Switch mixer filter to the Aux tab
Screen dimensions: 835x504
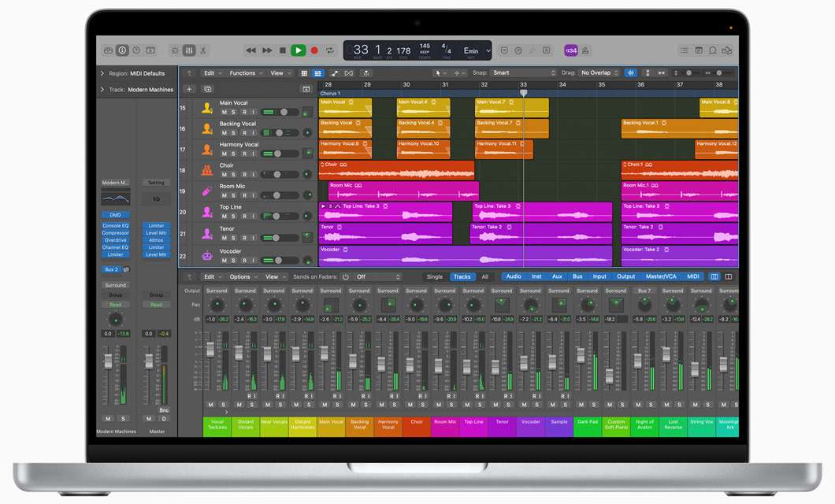(557, 277)
